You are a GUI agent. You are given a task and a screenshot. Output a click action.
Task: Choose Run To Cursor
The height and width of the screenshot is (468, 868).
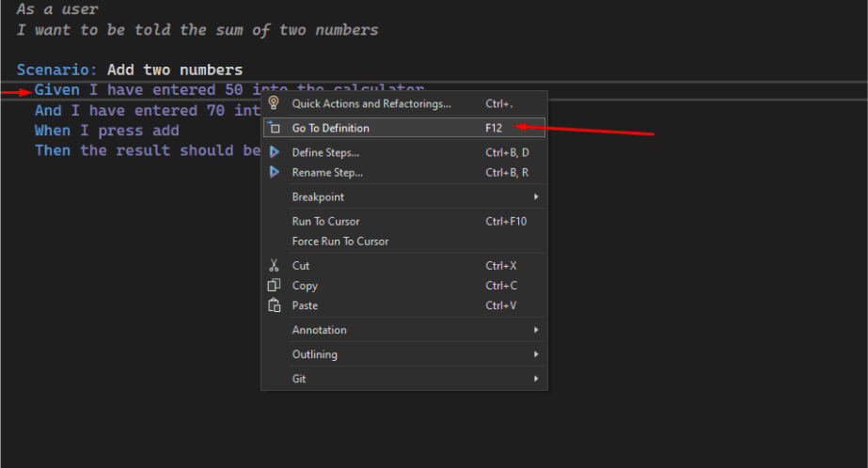point(404,221)
